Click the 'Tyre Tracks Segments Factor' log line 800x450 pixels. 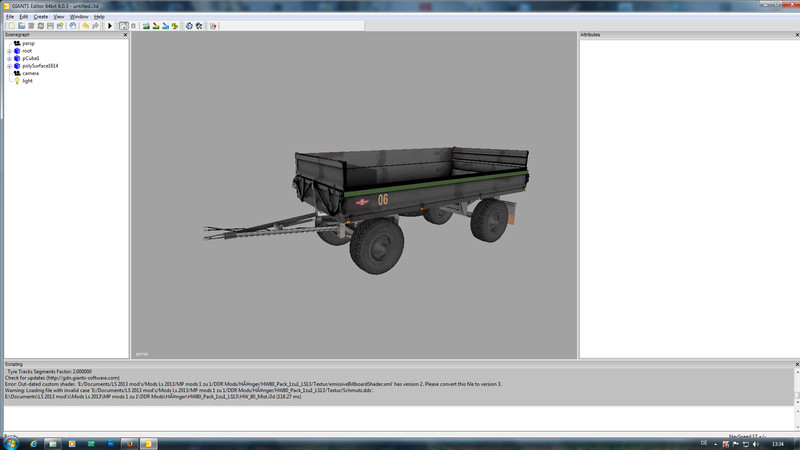49,371
